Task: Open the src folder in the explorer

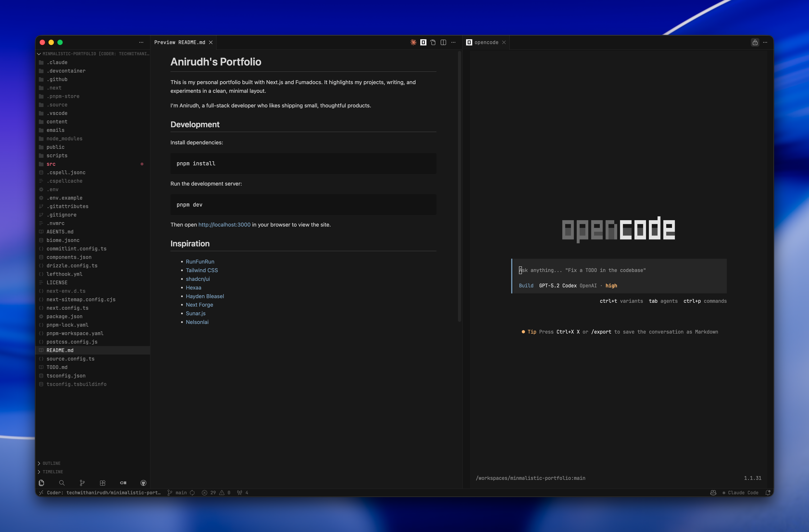Action: 51,164
